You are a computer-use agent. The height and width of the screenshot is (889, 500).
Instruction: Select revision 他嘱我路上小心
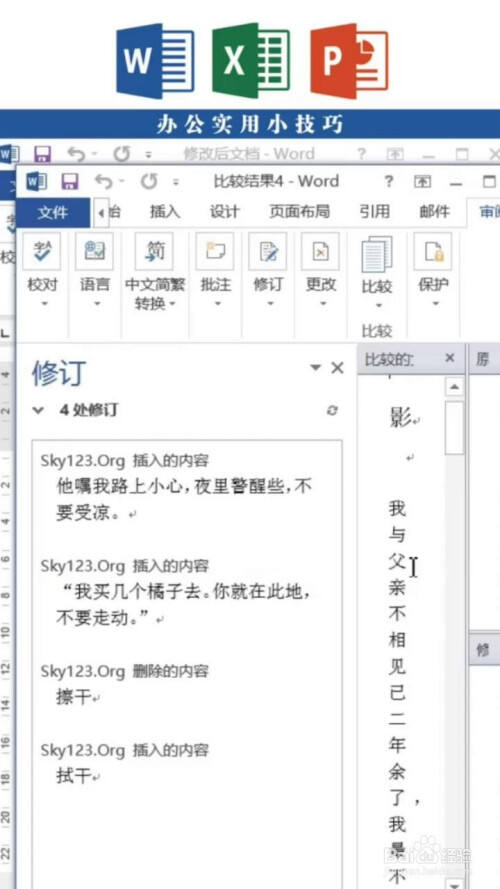(184, 499)
